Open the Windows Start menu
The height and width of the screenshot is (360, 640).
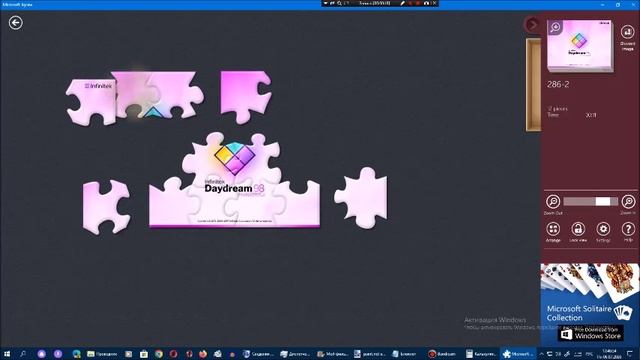pyautogui.click(x=7, y=354)
